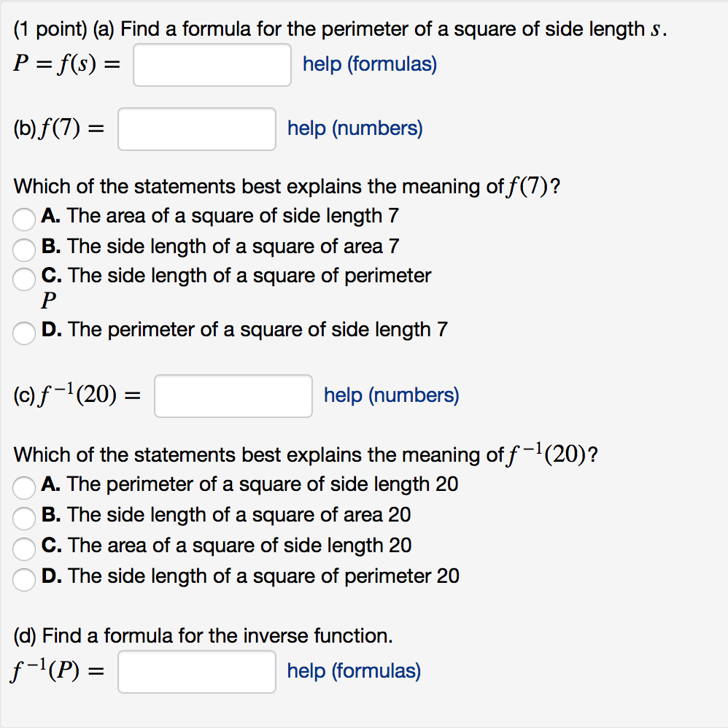Select option C: side length of square of perimeter P

tap(23, 279)
